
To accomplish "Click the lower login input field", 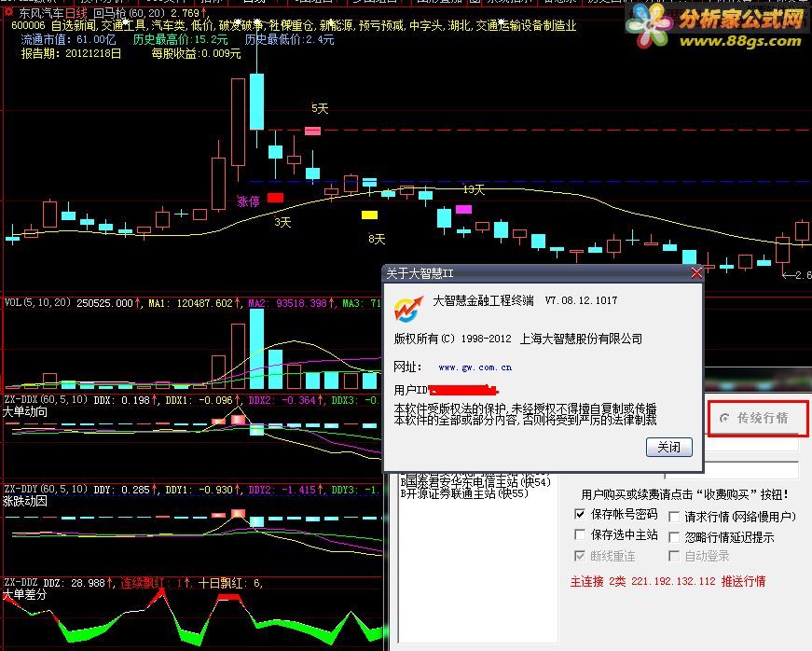I will pos(732,471).
